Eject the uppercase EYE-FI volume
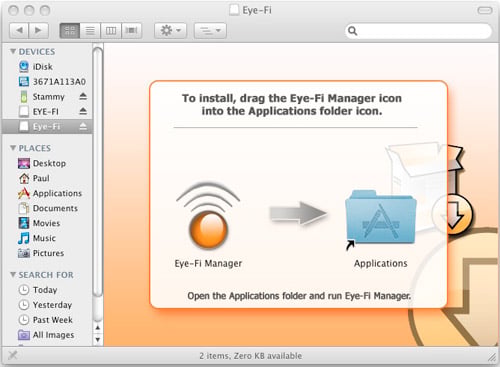 pos(83,111)
